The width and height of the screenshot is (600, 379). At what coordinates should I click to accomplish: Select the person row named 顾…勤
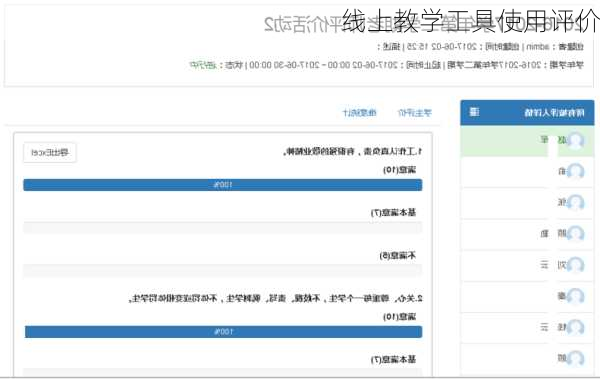527,234
